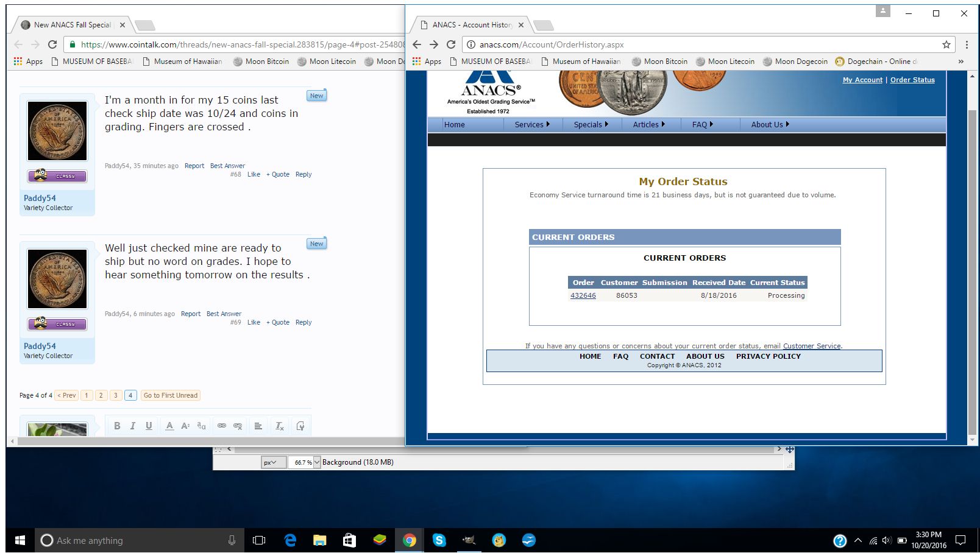The image size is (980, 553).
Task: Click remove formatting icon in editor
Action: pyautogui.click(x=279, y=426)
